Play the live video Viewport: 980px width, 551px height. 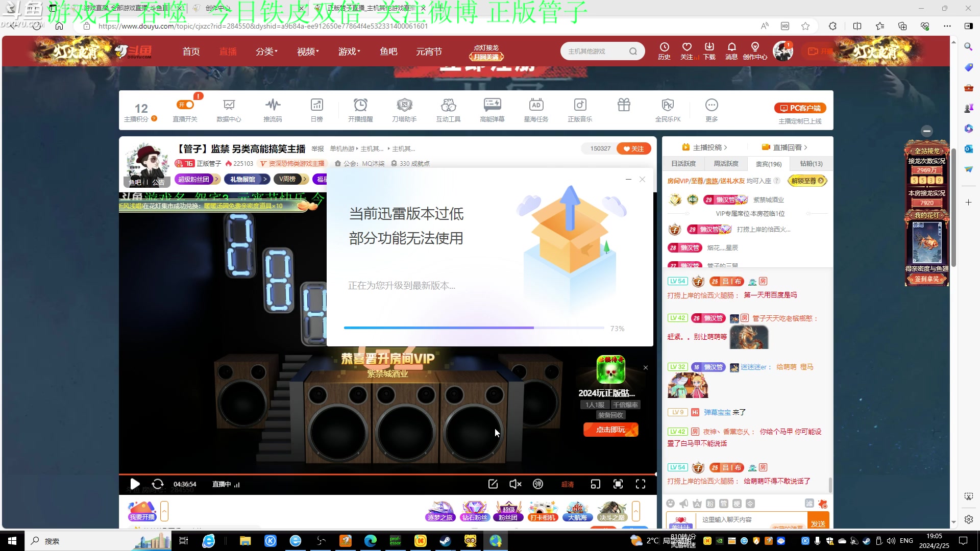point(135,484)
